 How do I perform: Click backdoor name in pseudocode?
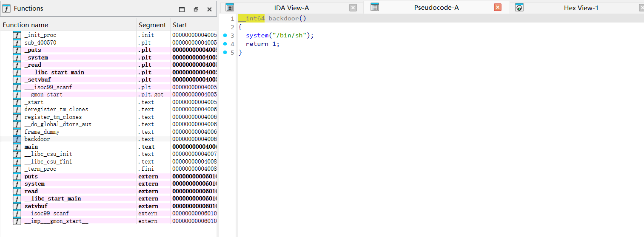[x=283, y=19]
